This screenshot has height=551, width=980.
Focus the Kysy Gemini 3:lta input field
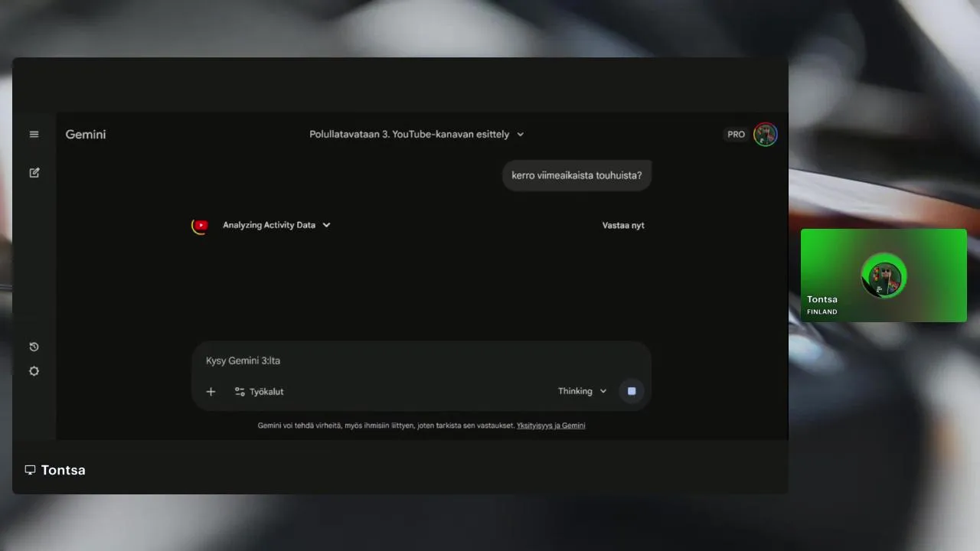coord(421,360)
